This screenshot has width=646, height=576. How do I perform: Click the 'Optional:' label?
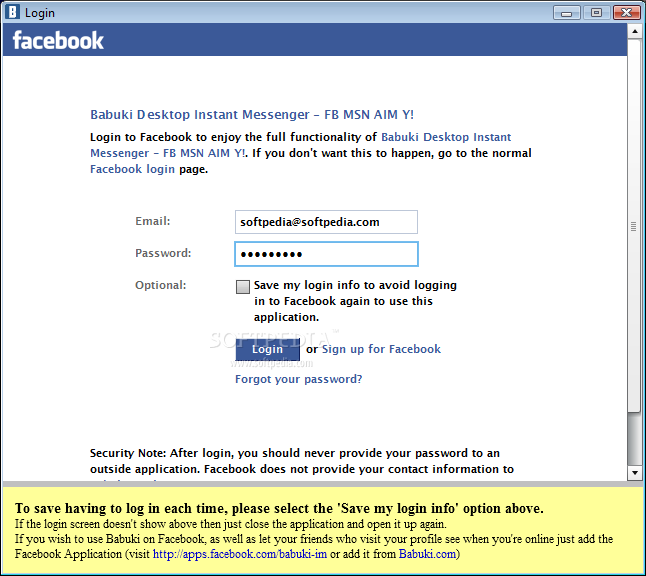[x=161, y=285]
